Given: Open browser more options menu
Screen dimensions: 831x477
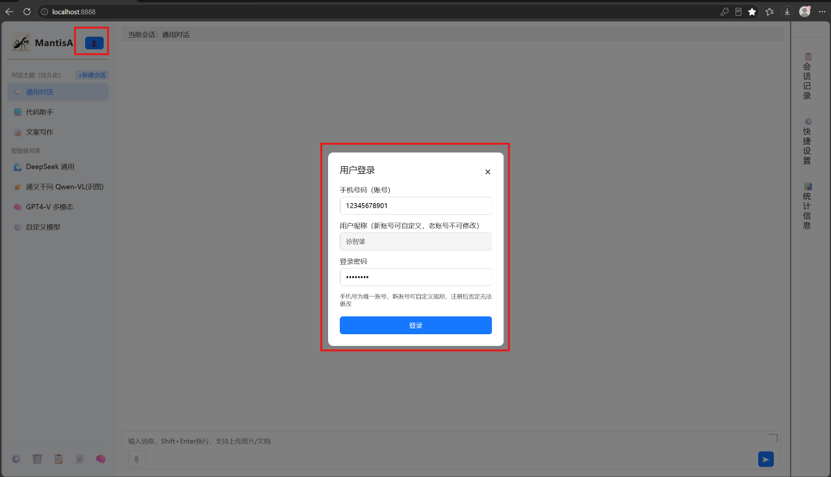Looking at the screenshot, I should (822, 12).
